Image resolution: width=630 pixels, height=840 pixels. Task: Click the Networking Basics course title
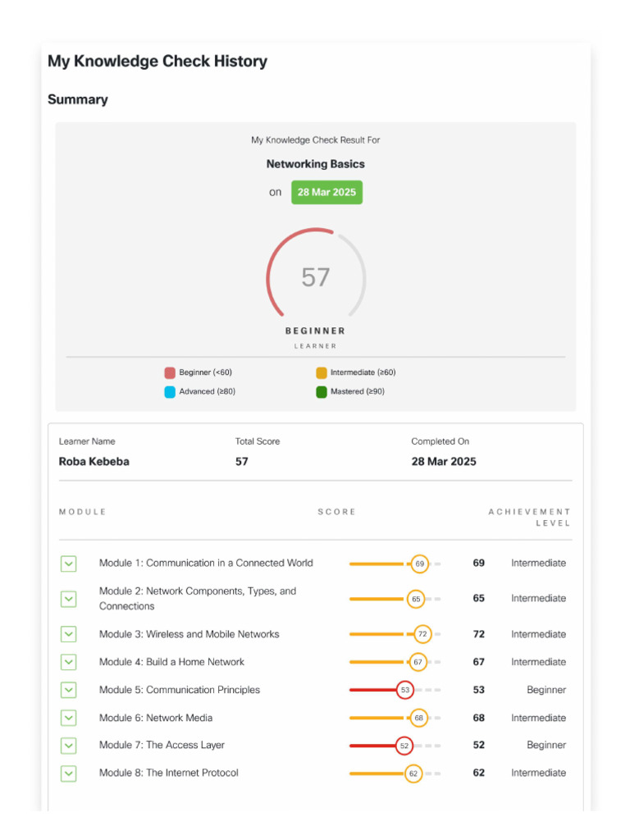click(316, 164)
